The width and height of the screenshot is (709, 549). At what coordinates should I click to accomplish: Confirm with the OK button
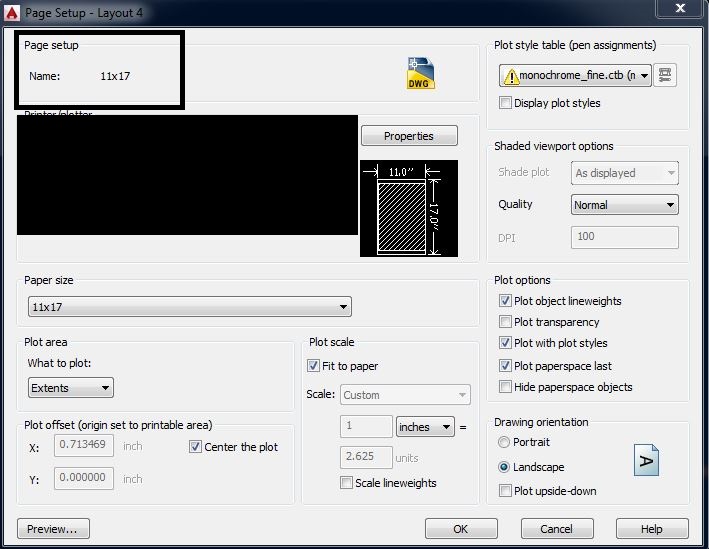(x=461, y=529)
